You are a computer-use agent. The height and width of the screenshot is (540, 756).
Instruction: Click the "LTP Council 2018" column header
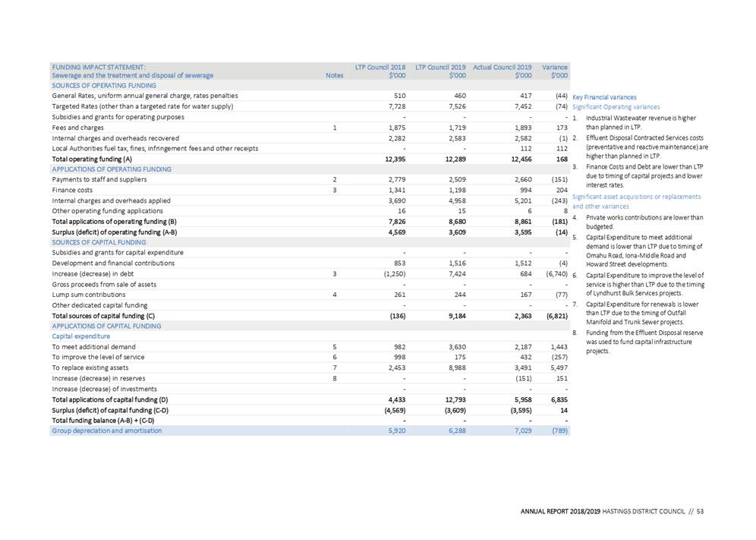(x=380, y=67)
